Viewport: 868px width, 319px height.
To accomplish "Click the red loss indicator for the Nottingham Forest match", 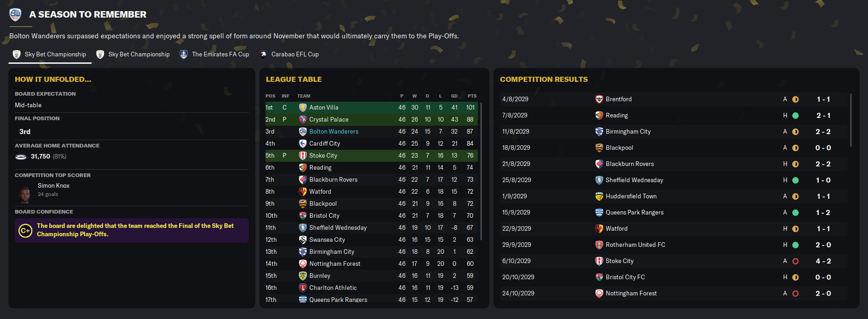I will [x=796, y=294].
